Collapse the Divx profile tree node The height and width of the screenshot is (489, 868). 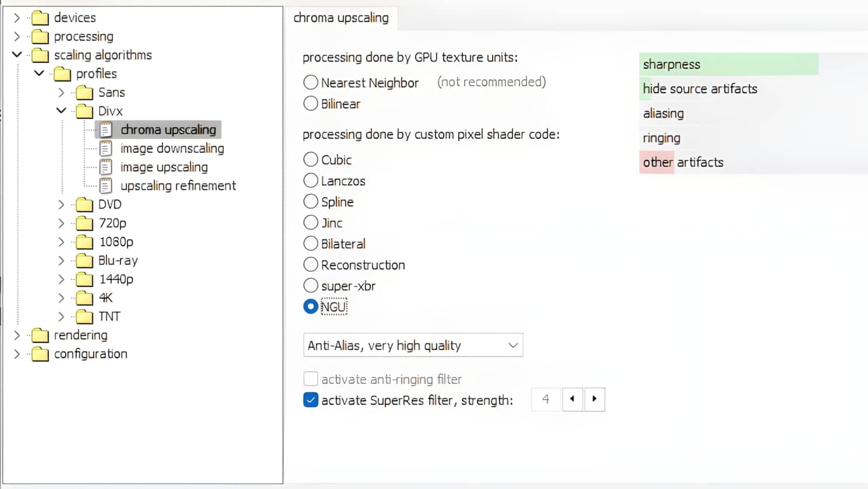coord(61,110)
